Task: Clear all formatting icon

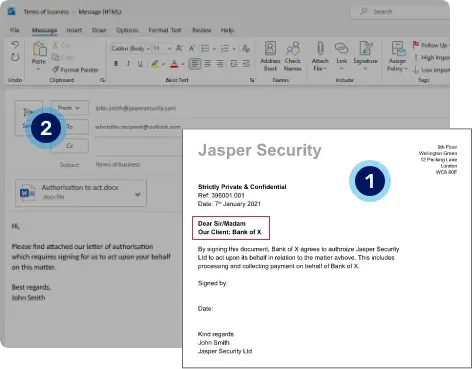Action: 246,49
